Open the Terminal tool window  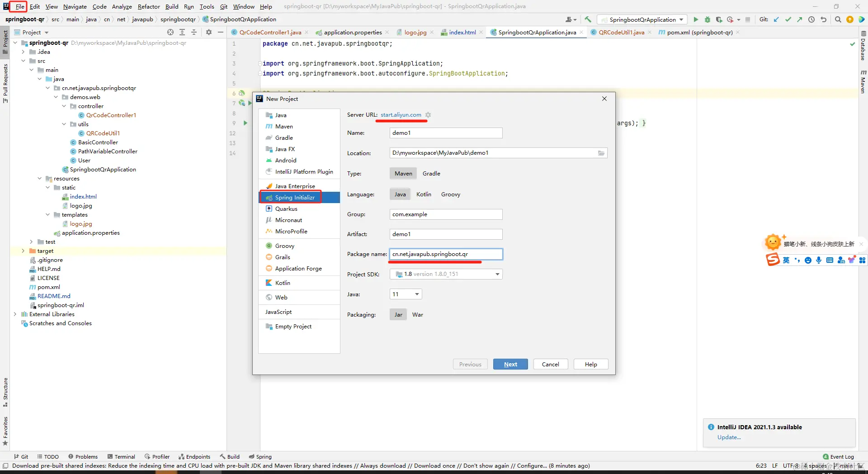(x=121, y=457)
